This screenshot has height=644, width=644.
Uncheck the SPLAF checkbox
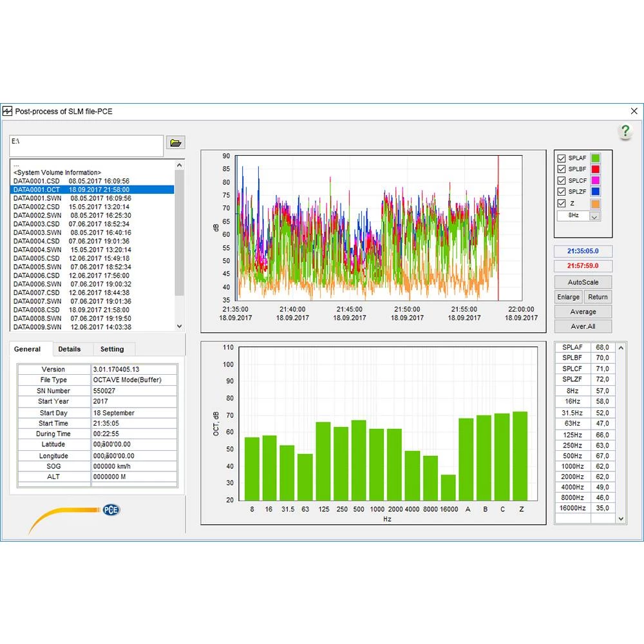point(562,158)
